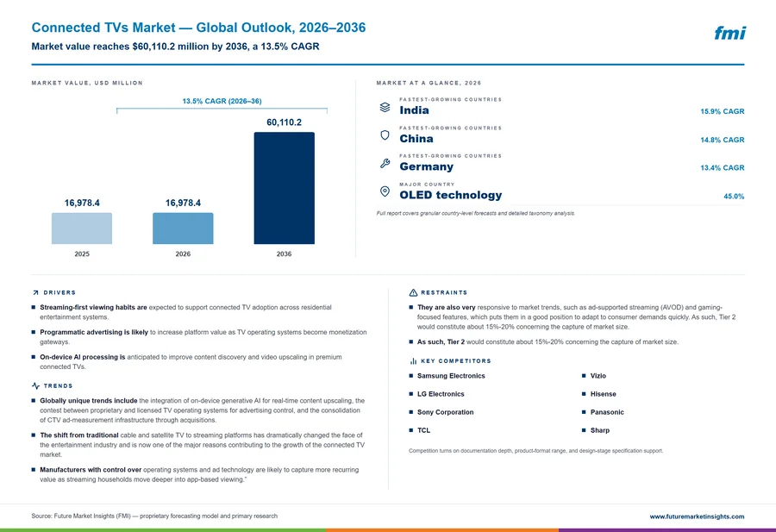Click the layers icon beside India
This screenshot has height=532, width=776.
pos(385,107)
